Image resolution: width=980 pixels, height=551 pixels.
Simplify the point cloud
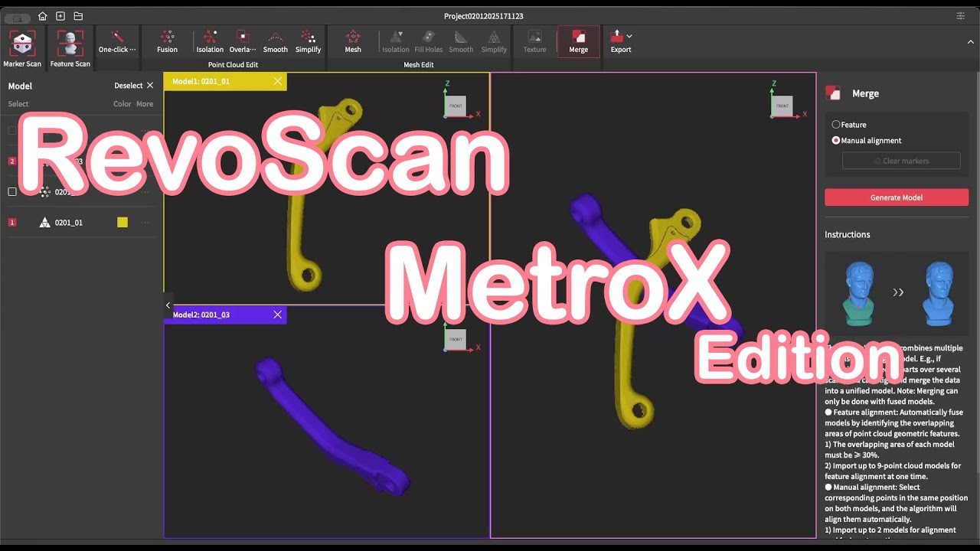308,42
